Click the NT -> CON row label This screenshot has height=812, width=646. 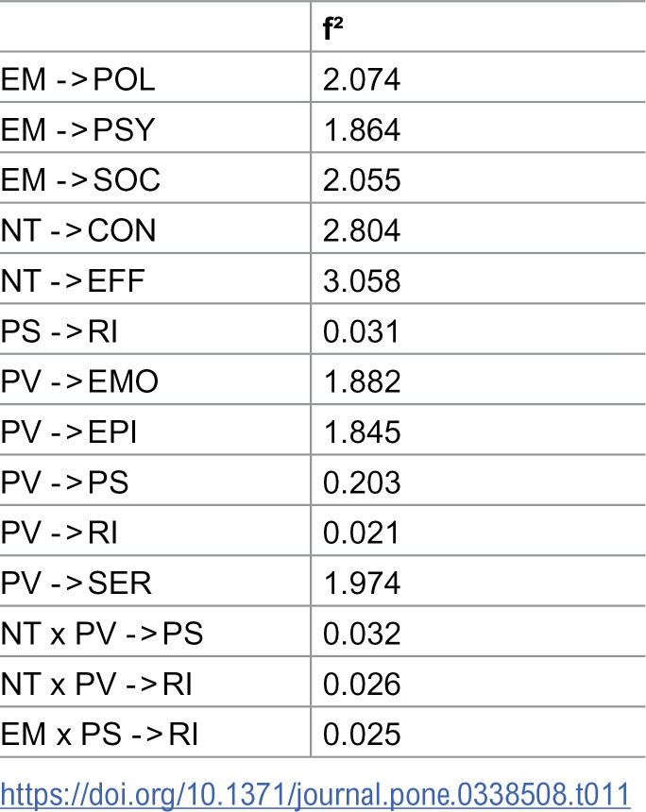[77, 230]
